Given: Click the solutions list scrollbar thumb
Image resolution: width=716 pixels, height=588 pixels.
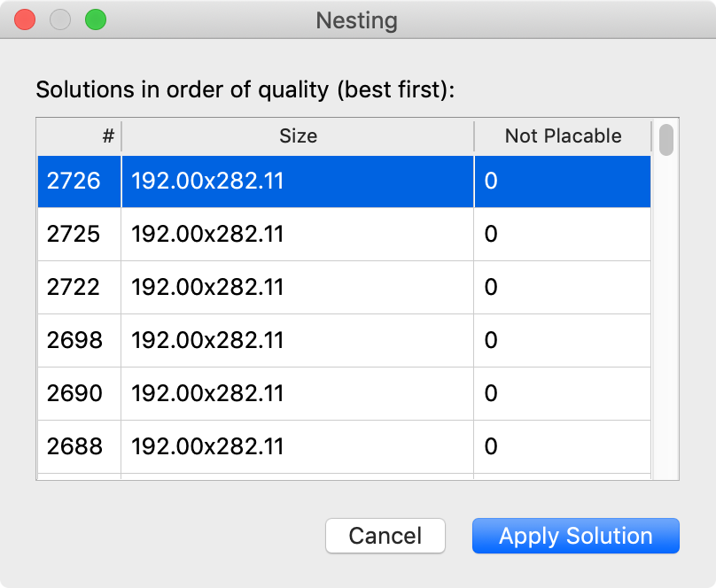Looking at the screenshot, I should click(x=666, y=140).
